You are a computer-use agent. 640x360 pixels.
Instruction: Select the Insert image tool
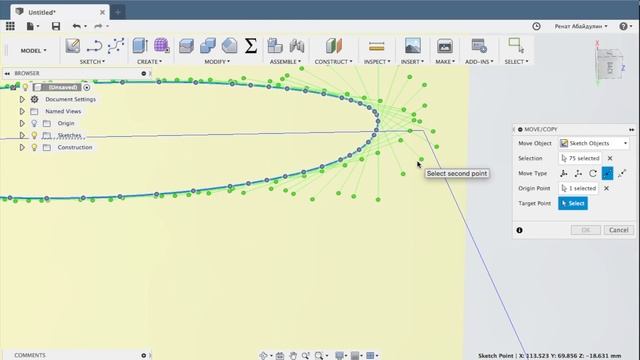413,46
